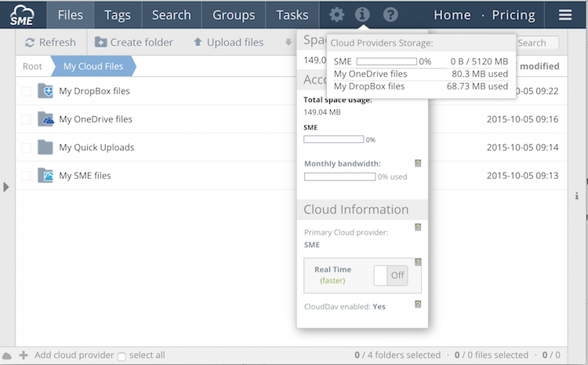Expand the right info panel handle
The width and height of the screenshot is (588, 365).
tap(577, 195)
